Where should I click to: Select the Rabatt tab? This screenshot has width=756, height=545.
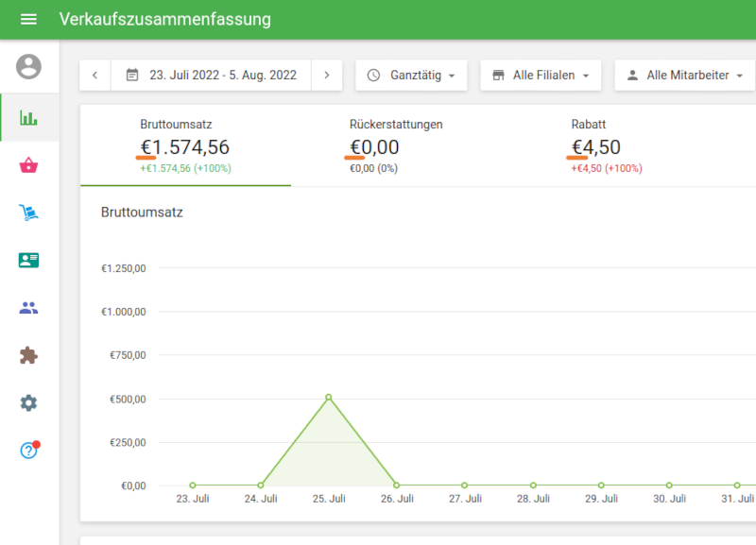pyautogui.click(x=607, y=146)
